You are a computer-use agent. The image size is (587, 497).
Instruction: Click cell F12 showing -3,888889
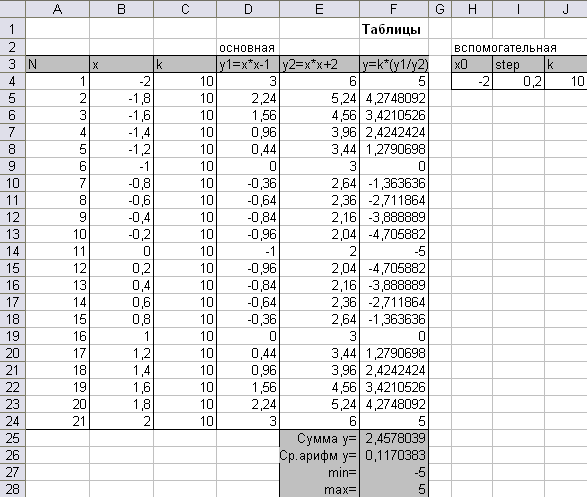pyautogui.click(x=394, y=217)
